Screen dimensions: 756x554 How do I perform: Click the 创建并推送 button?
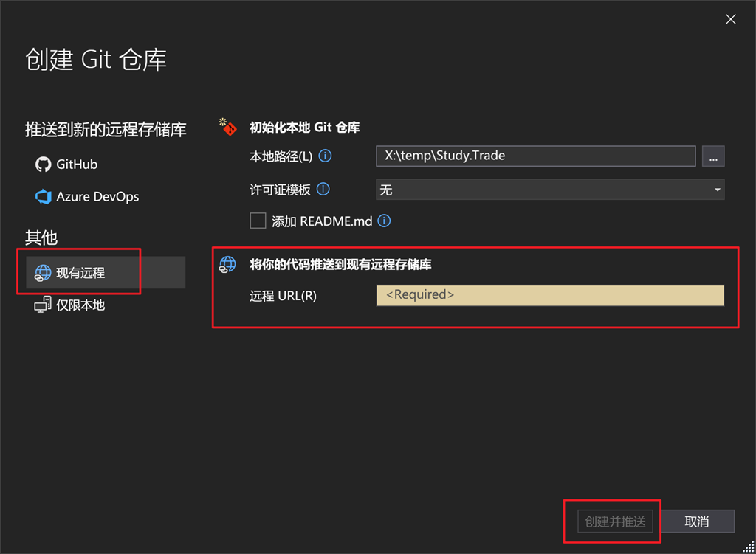point(615,522)
